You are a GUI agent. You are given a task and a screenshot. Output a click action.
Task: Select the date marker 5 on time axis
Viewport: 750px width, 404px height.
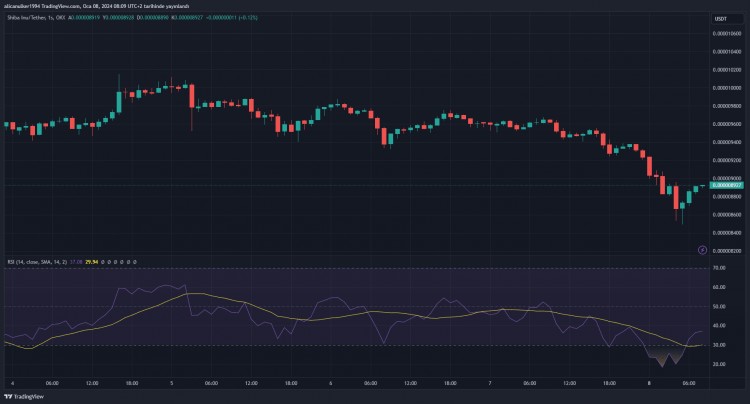(171, 382)
